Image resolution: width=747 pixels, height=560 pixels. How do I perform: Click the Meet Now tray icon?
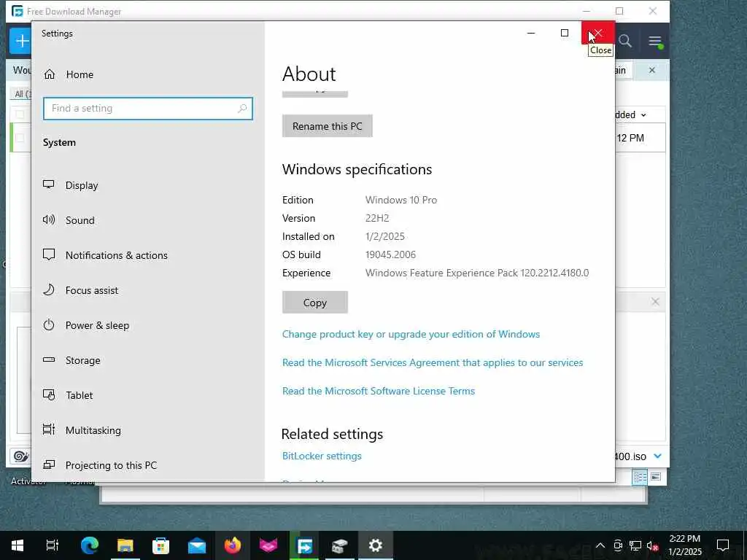point(618,545)
